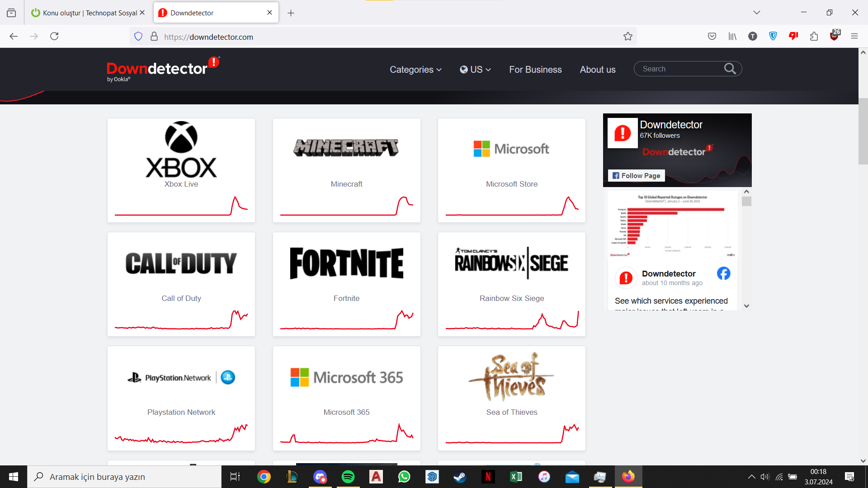The height and width of the screenshot is (488, 868).
Task: Open Steam from the taskbar
Action: coord(460,477)
